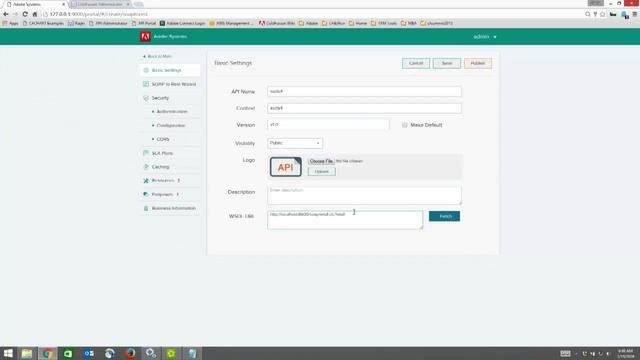The height and width of the screenshot is (360, 640).
Task: Click the Back to Main link
Action: (x=158, y=56)
